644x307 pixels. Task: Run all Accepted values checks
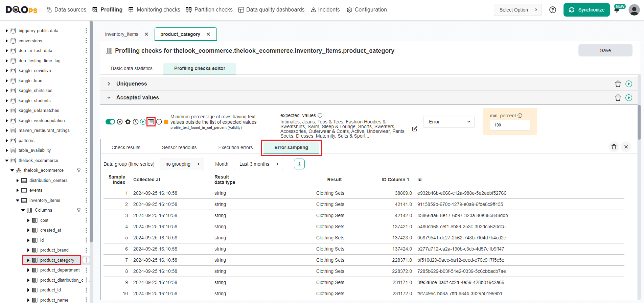[629, 98]
